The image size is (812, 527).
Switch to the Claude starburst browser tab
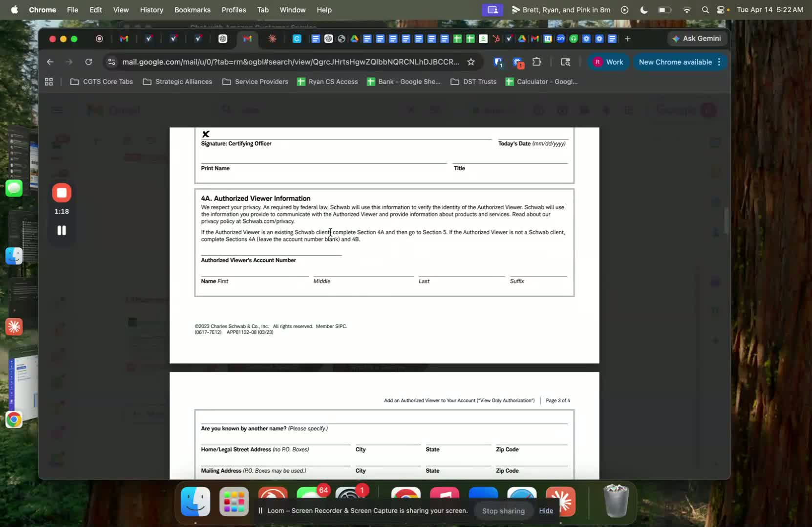(x=272, y=39)
